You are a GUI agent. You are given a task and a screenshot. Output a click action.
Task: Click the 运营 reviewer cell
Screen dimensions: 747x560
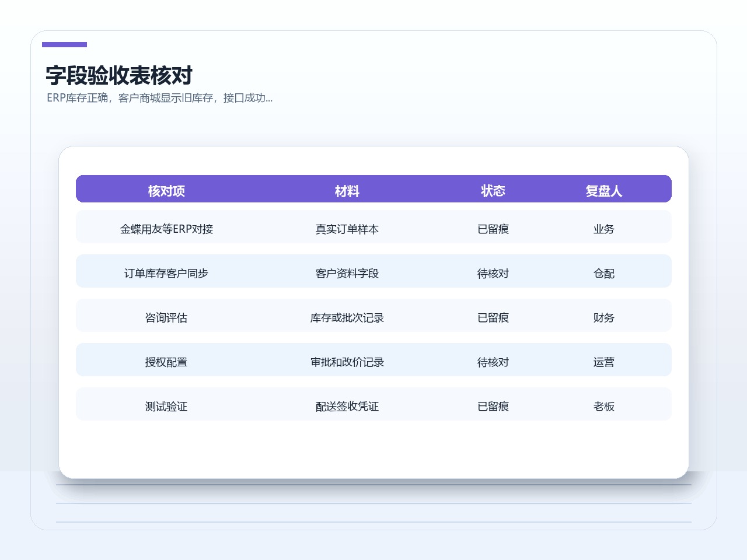click(x=604, y=362)
